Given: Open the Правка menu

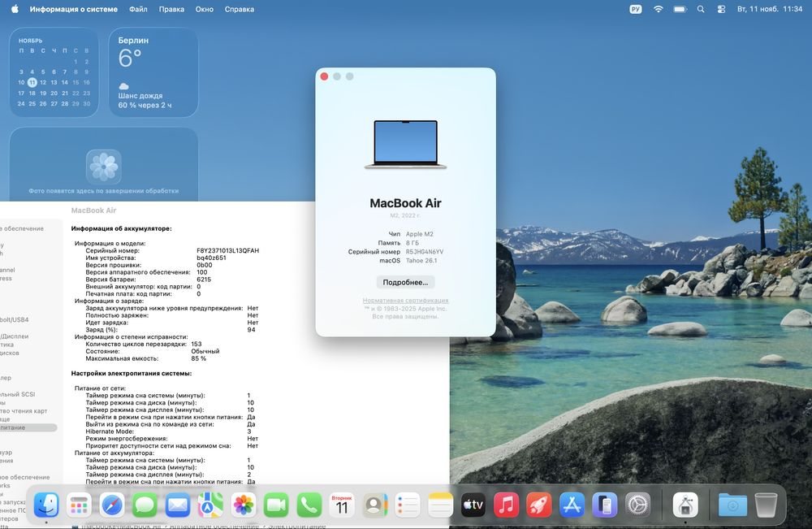Looking at the screenshot, I should coord(171,9).
